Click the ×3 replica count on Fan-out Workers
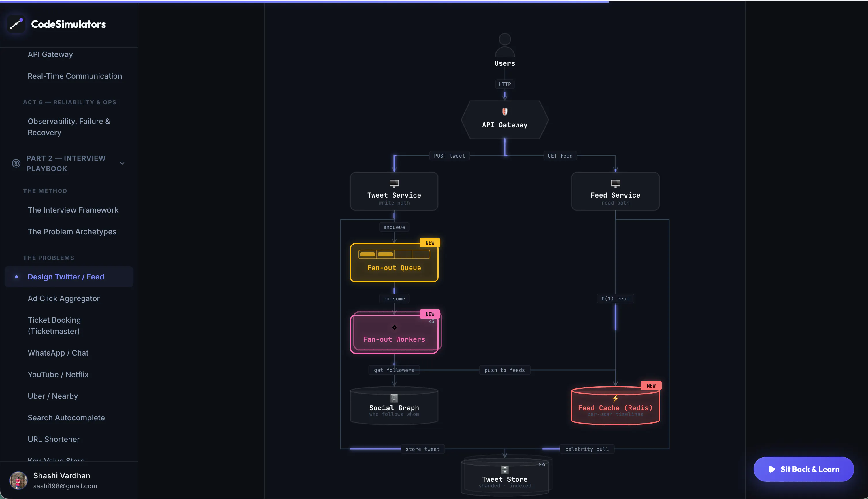Image resolution: width=868 pixels, height=499 pixels. pos(431,322)
